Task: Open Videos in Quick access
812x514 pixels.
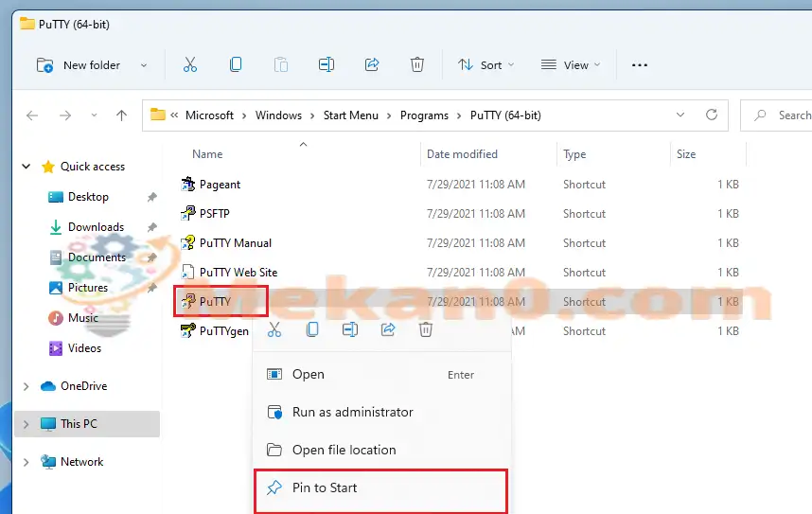Action: pos(84,348)
